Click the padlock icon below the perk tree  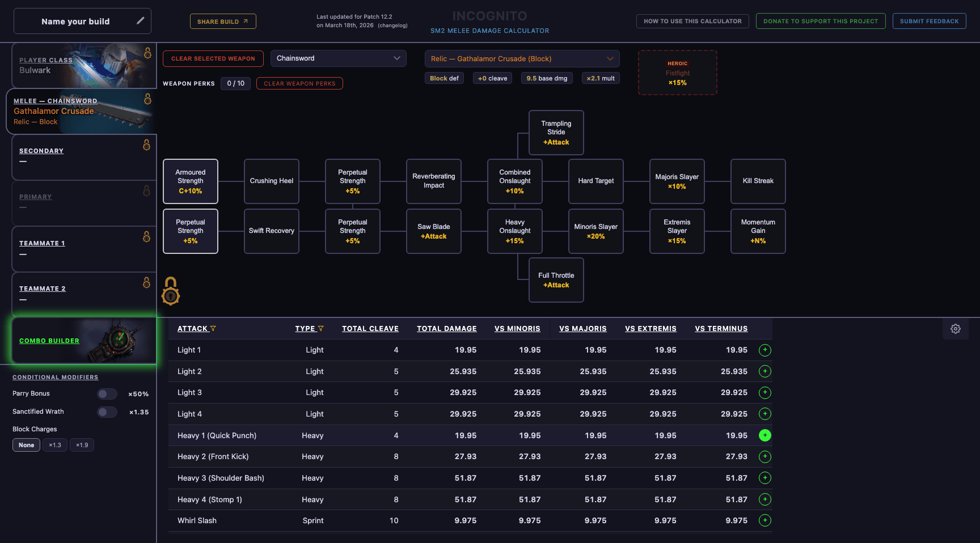click(170, 291)
